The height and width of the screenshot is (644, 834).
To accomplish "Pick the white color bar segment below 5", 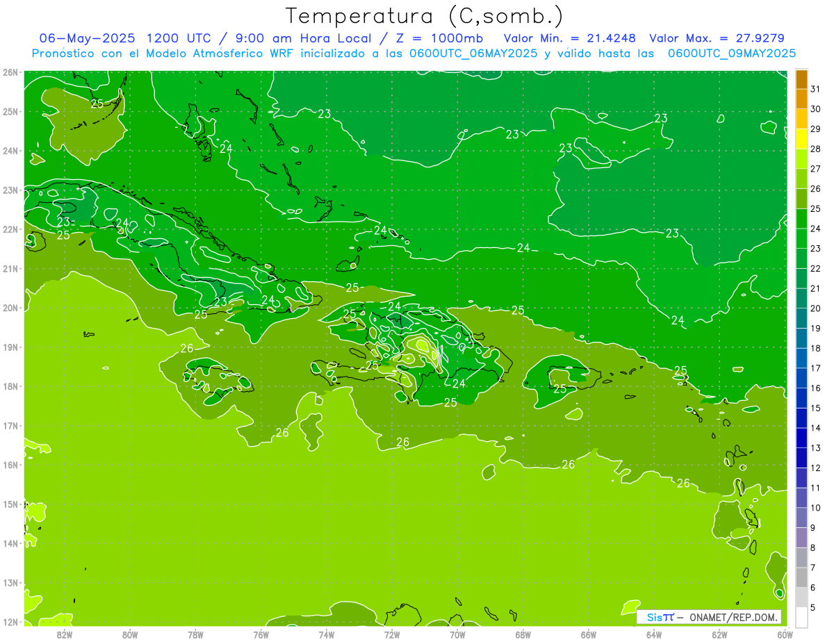I will (801, 617).
